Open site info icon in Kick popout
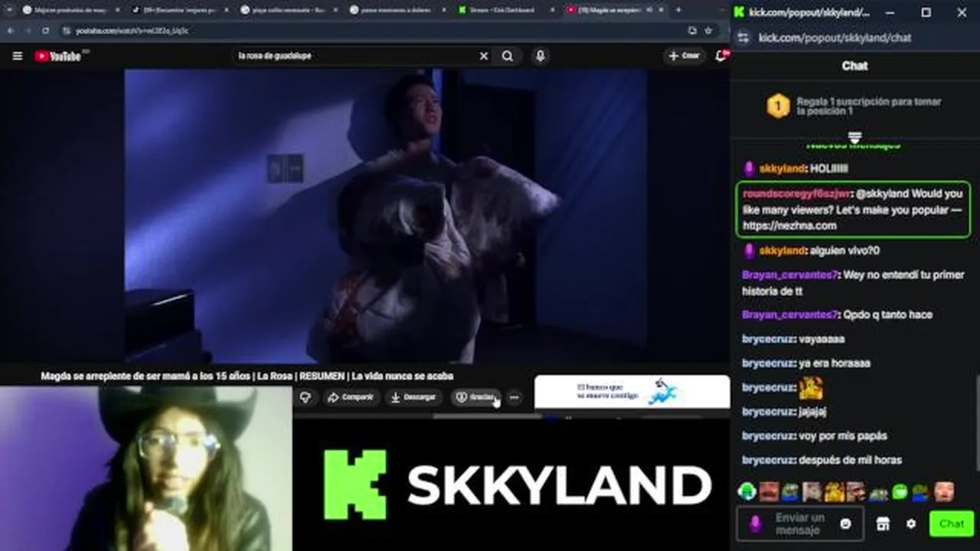This screenshot has height=551, width=980. point(743,37)
